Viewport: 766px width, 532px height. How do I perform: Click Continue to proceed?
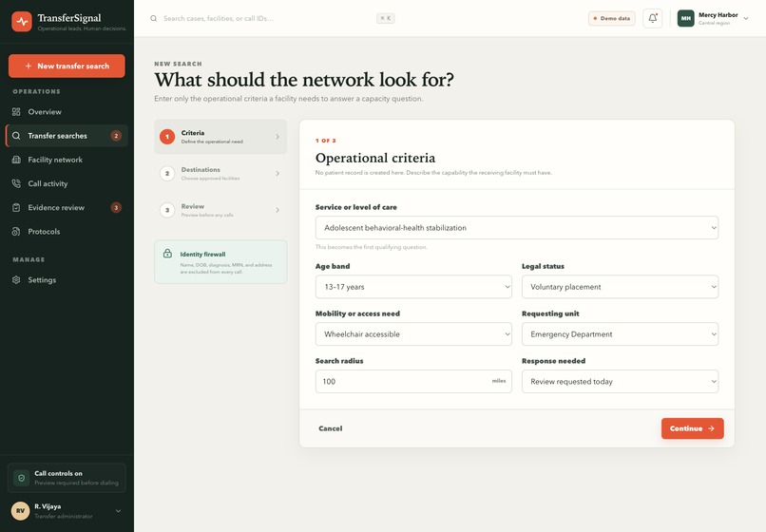pos(692,428)
